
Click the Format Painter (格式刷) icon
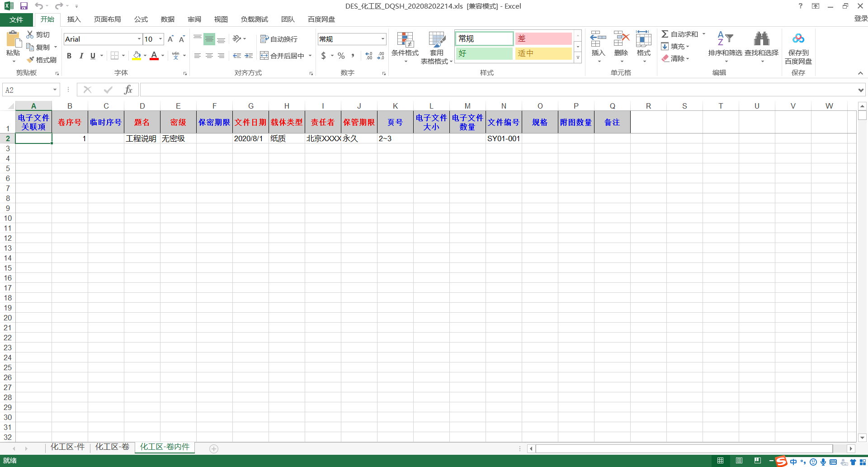coord(30,60)
